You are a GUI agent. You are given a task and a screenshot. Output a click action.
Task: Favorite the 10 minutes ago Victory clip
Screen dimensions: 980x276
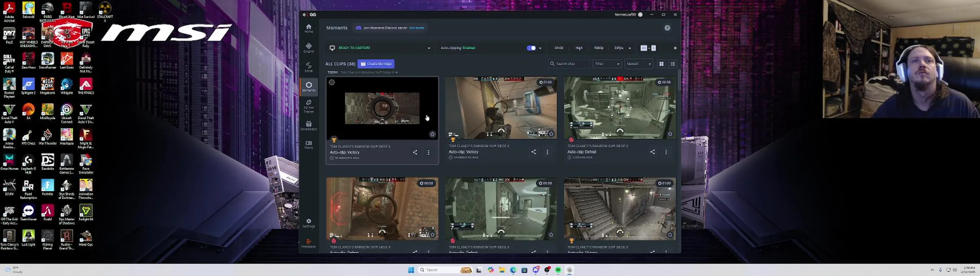tap(432, 134)
